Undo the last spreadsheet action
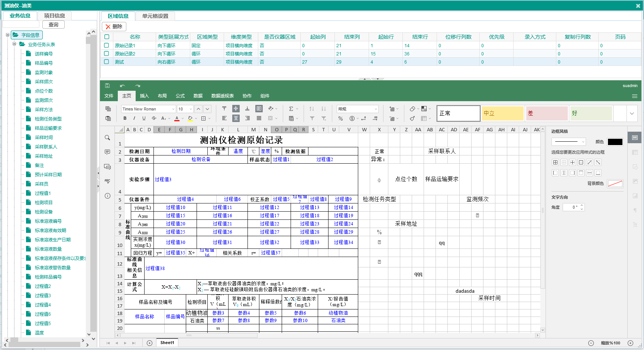The height and width of the screenshot is (350, 644). [x=123, y=86]
